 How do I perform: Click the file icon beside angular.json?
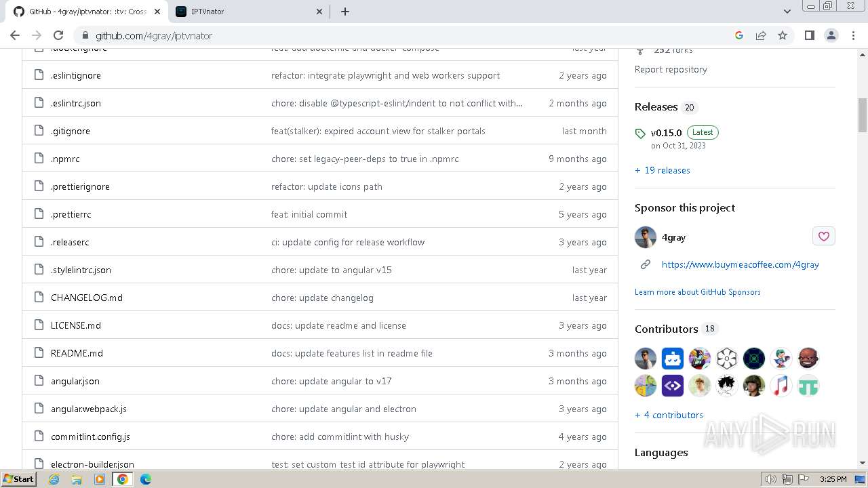click(x=39, y=381)
